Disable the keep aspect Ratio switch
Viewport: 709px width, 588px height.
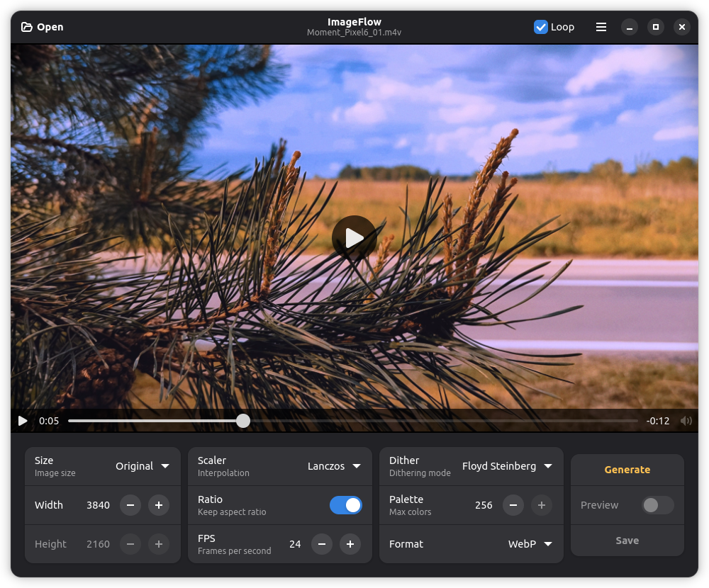pyautogui.click(x=346, y=505)
